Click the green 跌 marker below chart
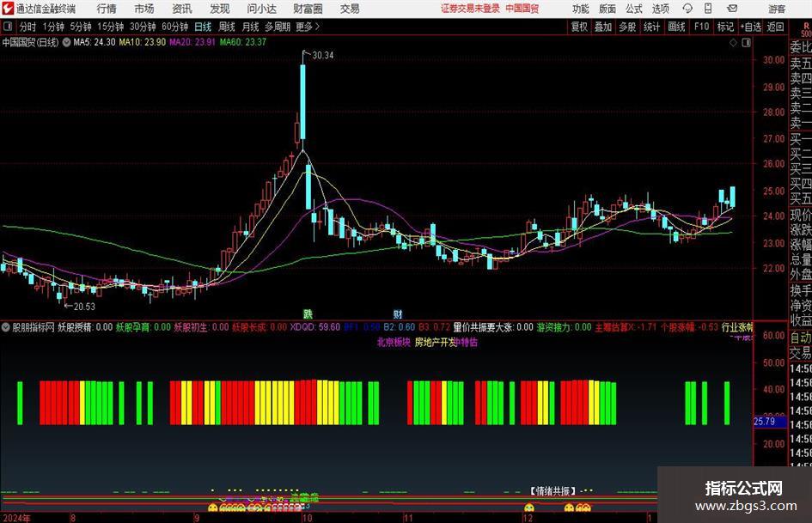This screenshot has height=523, width=812. pos(308,313)
